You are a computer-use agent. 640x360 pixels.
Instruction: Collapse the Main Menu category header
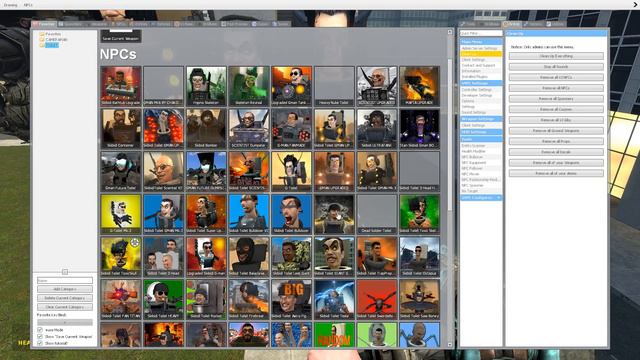point(481,42)
